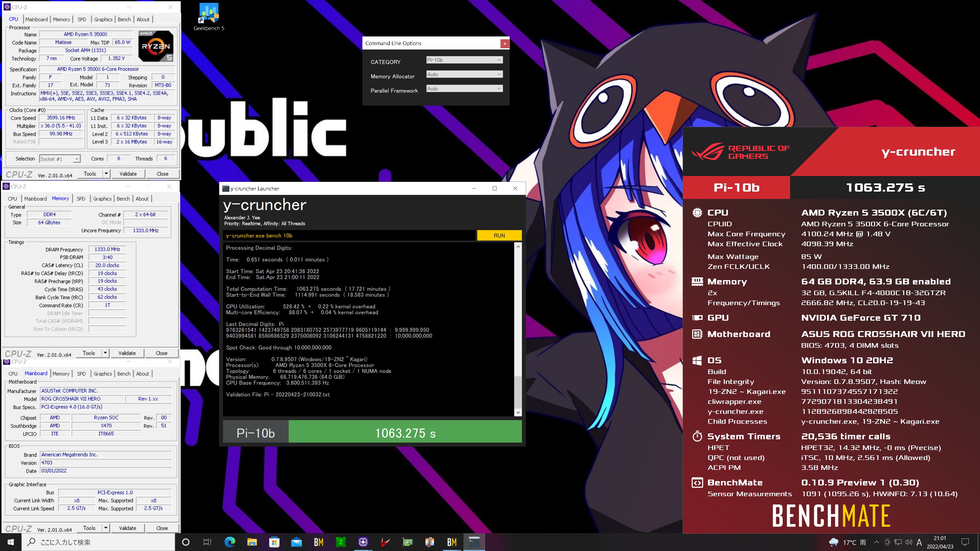The image size is (980, 551).
Task: Open the Parallel Framework dropdown
Action: pyautogui.click(x=464, y=89)
